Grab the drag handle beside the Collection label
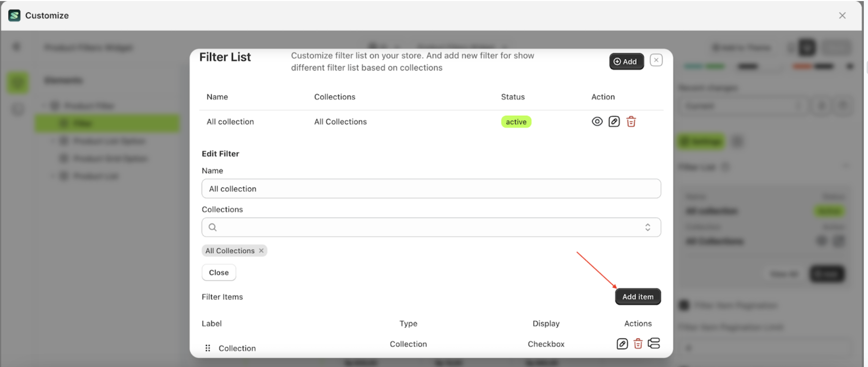 click(x=208, y=348)
